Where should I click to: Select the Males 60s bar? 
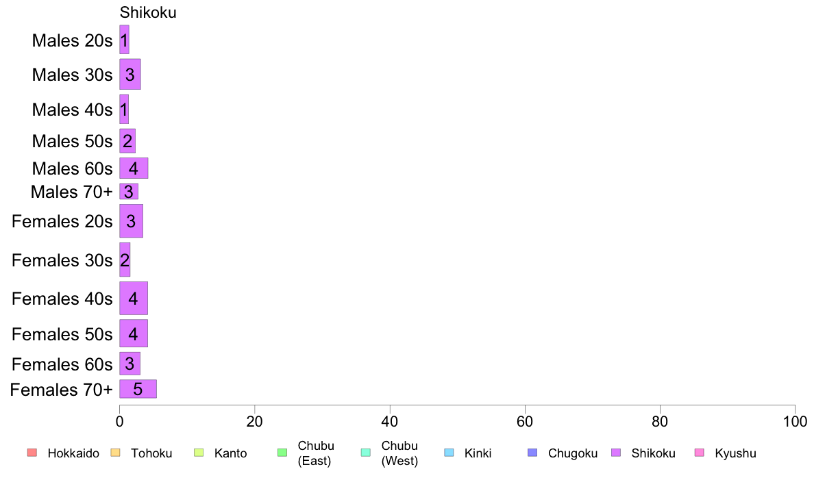[x=134, y=168]
